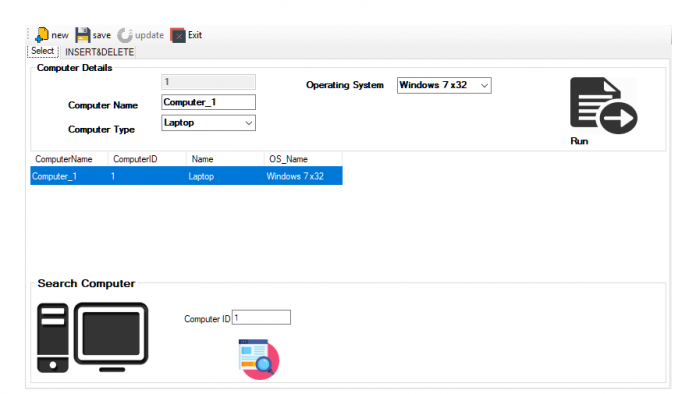Image resolution: width=696 pixels, height=394 pixels.
Task: Click the update toolbar label
Action: pos(149,35)
